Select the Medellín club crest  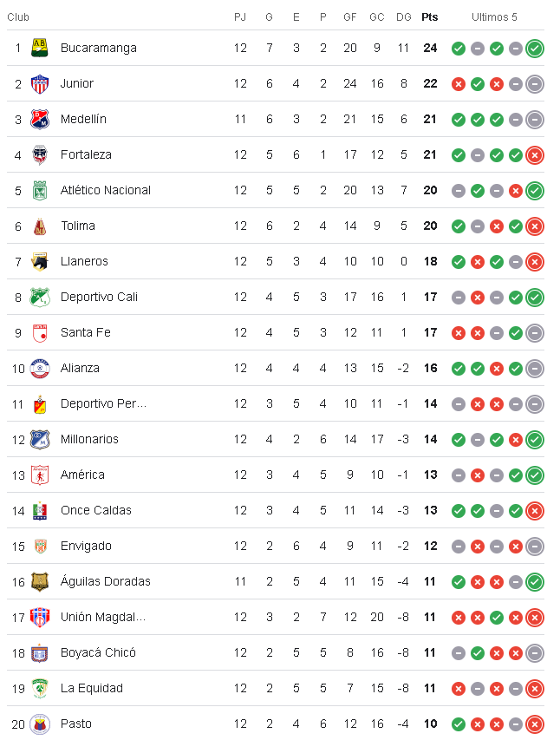click(x=39, y=119)
